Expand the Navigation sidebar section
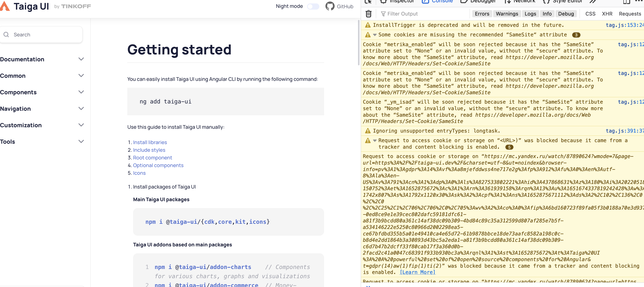The width and height of the screenshot is (644, 287). (42, 109)
